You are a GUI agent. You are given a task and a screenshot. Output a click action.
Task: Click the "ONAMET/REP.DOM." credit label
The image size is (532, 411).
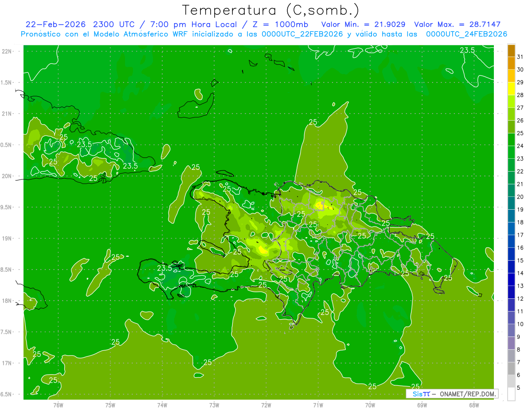tap(468, 394)
